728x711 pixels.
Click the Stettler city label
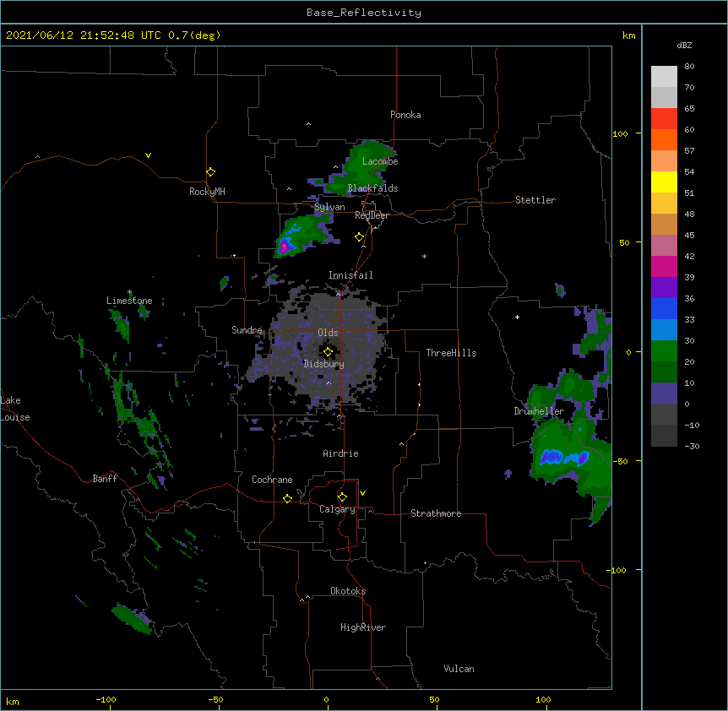535,200
